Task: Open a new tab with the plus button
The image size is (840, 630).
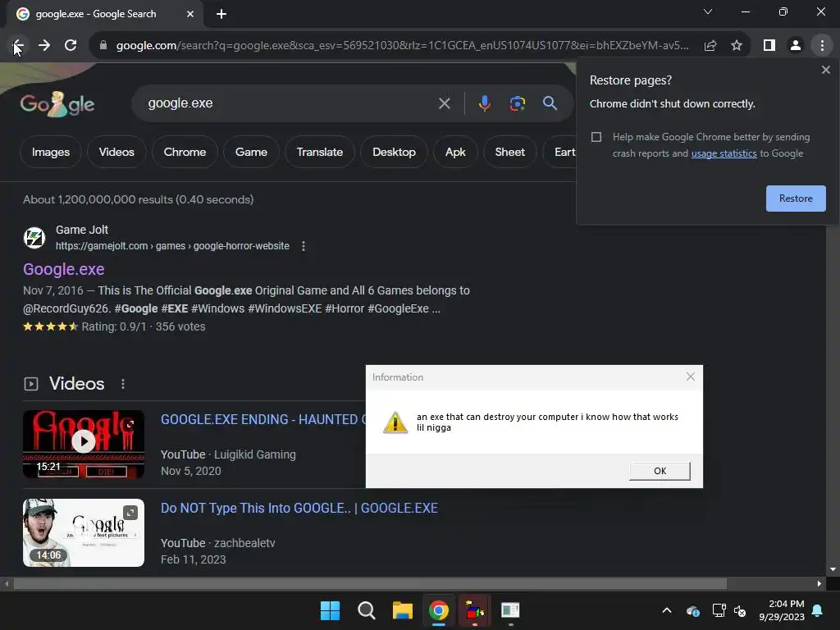Action: coord(221,15)
